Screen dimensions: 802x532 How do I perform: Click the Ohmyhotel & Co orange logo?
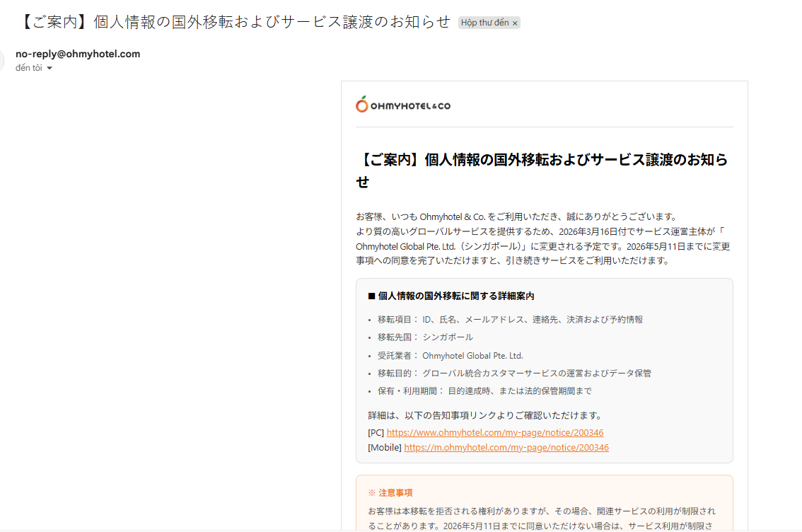(403, 105)
